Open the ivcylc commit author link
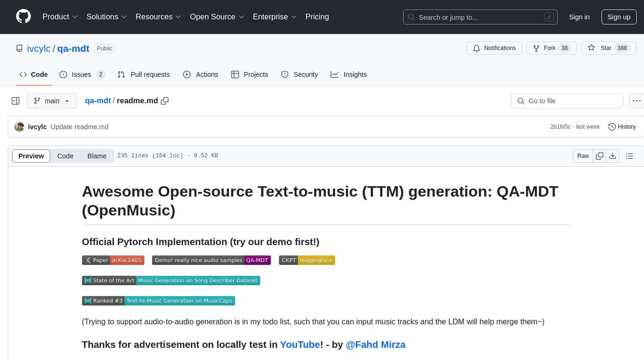This screenshot has height=362, width=644. [37, 127]
